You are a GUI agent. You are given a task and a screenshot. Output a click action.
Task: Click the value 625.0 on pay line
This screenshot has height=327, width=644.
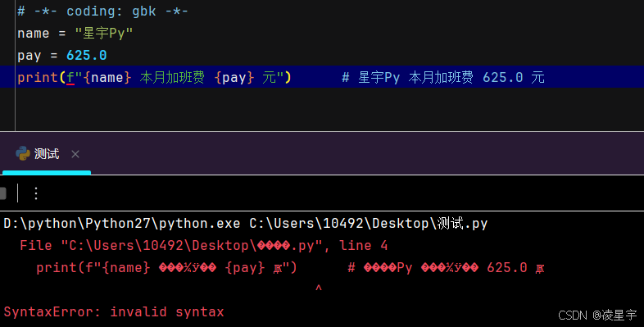[x=87, y=56]
